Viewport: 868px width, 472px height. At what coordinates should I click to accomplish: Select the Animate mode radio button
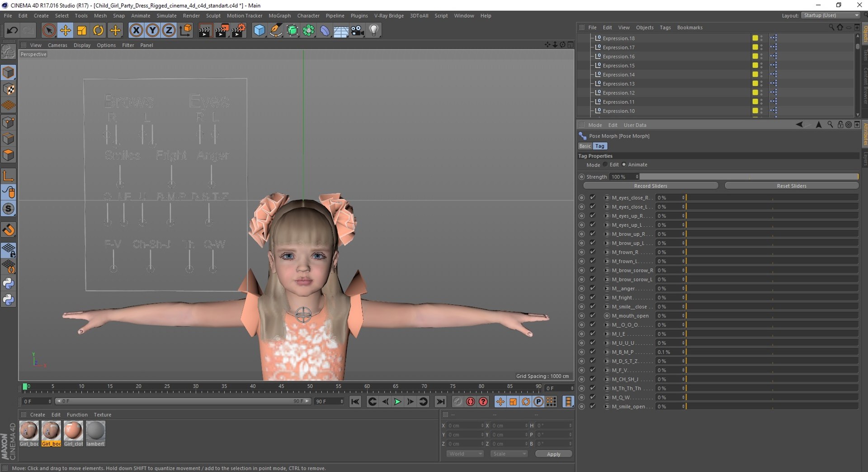624,165
